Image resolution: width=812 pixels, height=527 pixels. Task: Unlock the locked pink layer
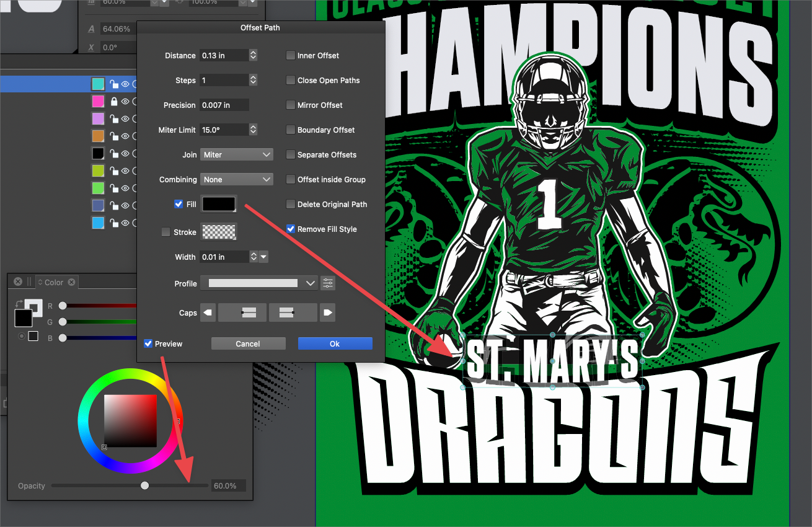point(113,102)
